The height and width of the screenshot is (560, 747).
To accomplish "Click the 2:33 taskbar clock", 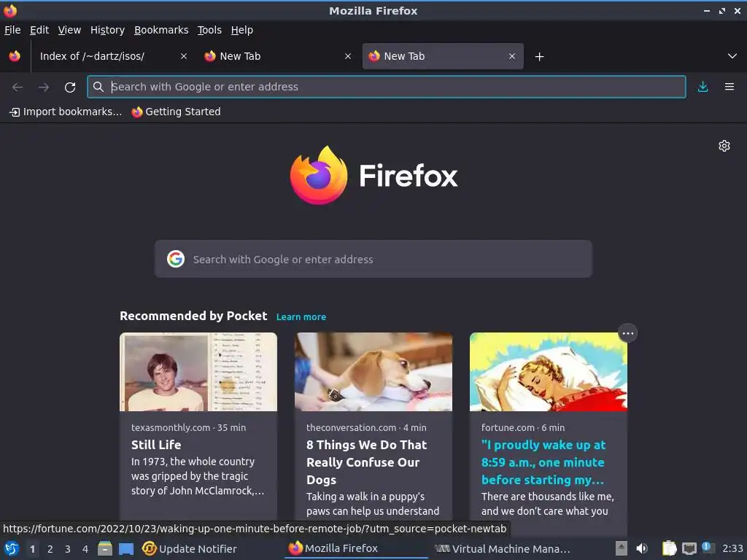I will 732,549.
